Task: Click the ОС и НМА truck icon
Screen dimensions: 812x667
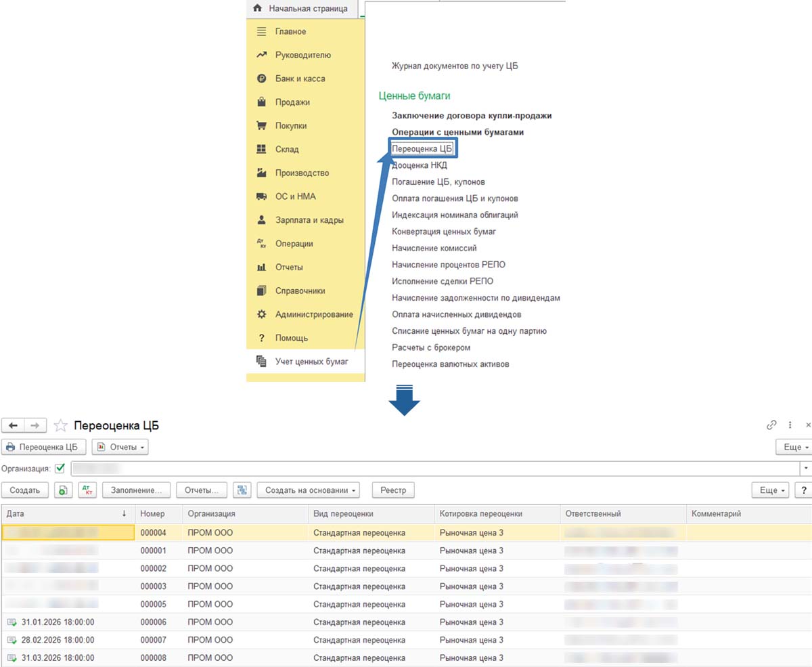Action: click(x=262, y=196)
